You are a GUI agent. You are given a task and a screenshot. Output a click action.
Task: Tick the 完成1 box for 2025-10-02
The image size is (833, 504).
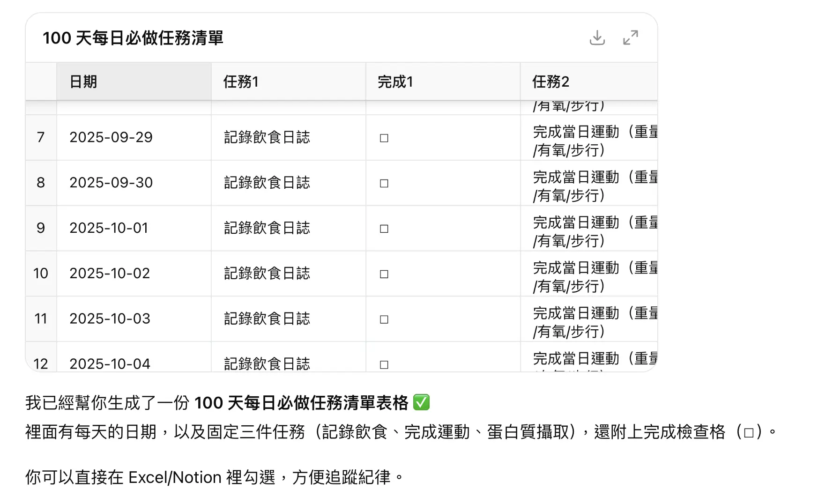click(x=384, y=274)
